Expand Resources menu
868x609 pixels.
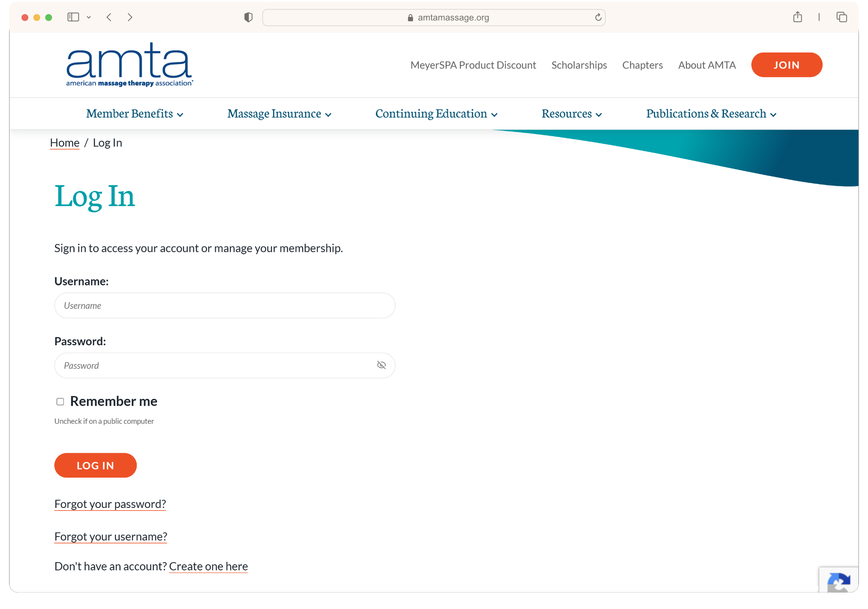coord(572,114)
